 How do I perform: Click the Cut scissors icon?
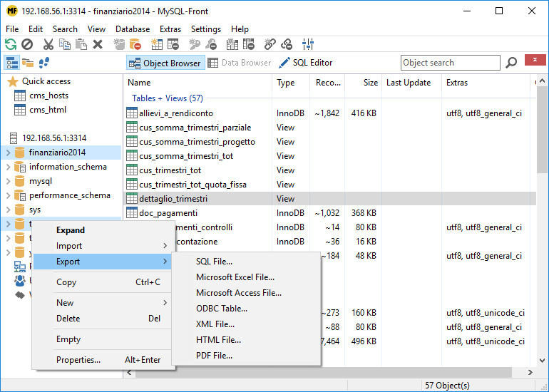click(48, 44)
